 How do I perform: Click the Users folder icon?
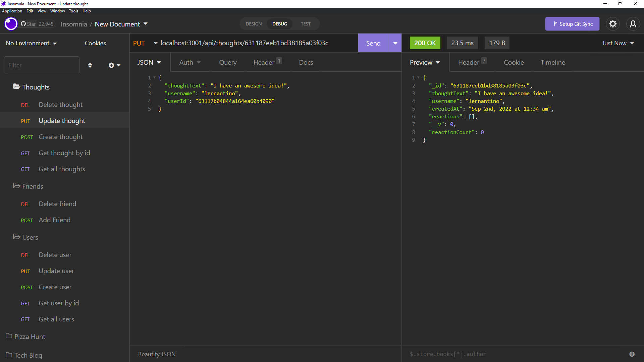coord(16,237)
